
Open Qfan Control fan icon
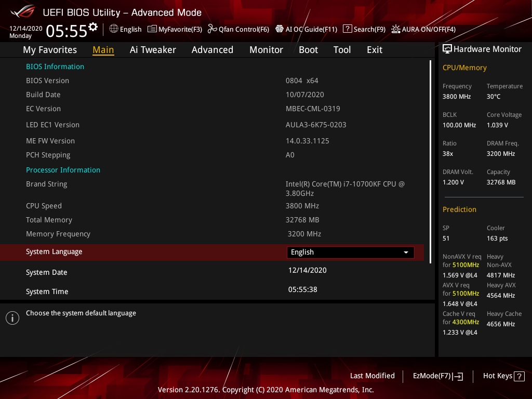[212, 29]
